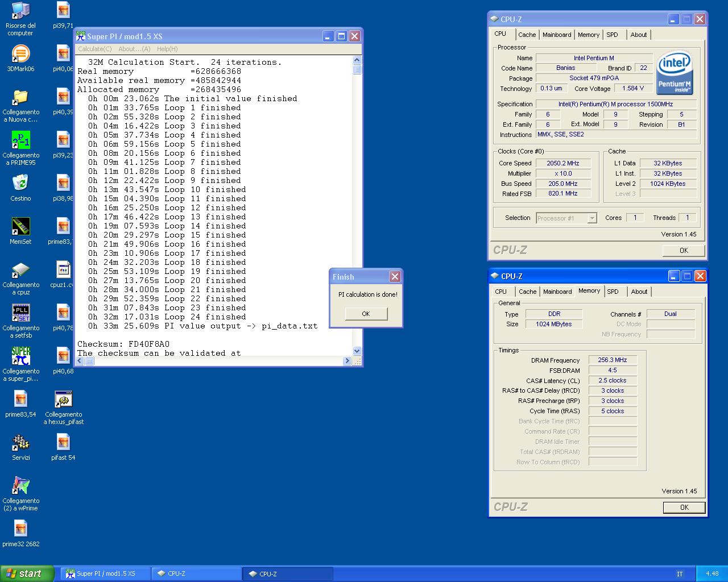Open the Servizi gears shortcut
Image resolution: width=728 pixels, height=582 pixels.
20,447
